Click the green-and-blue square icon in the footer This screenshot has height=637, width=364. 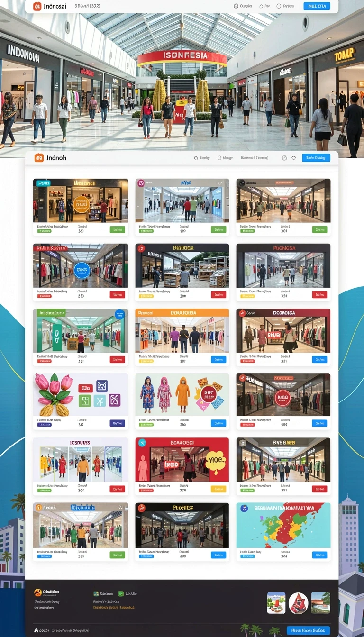pyautogui.click(x=96, y=593)
